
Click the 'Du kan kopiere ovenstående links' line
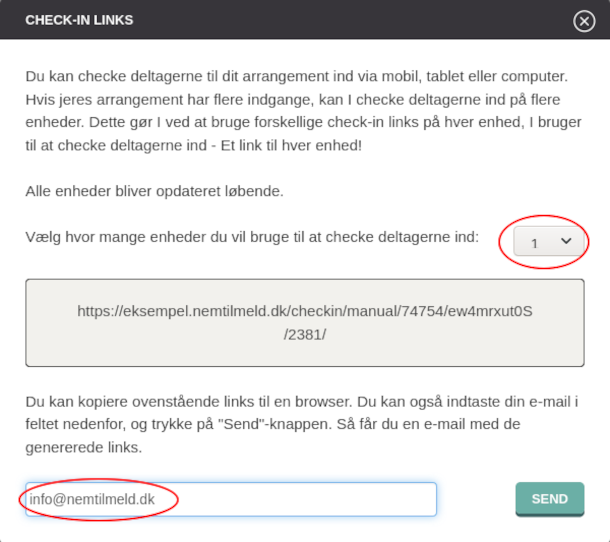pyautogui.click(x=302, y=402)
